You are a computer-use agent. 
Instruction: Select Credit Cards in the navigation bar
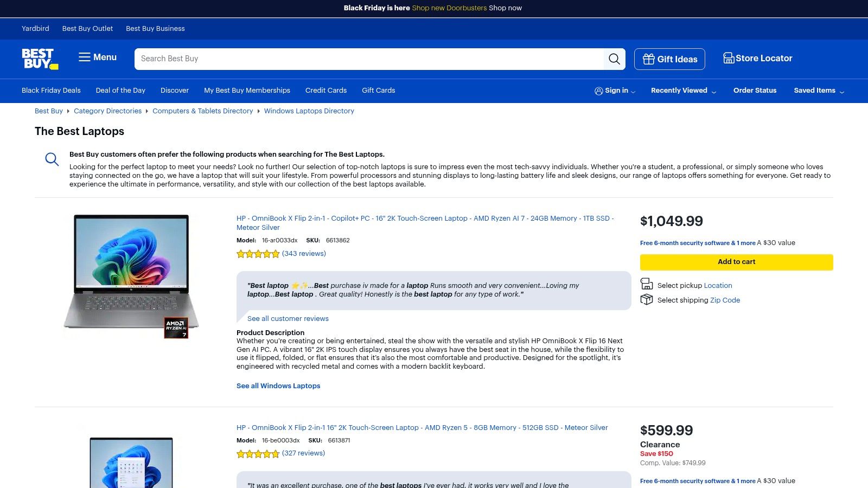click(325, 91)
